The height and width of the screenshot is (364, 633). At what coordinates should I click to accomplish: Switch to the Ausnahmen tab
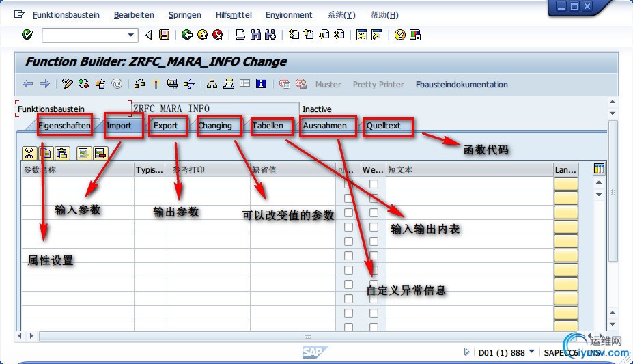[x=324, y=126]
